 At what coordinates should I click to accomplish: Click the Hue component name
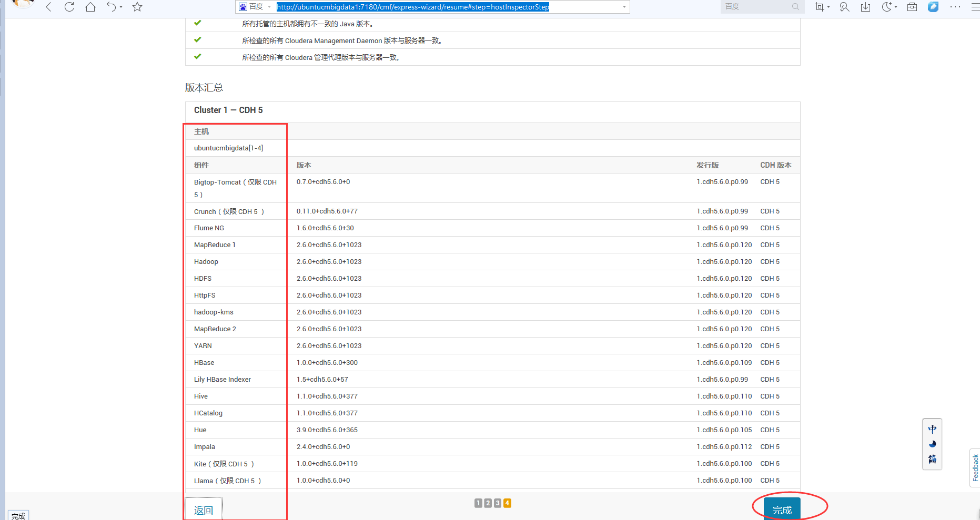(200, 430)
